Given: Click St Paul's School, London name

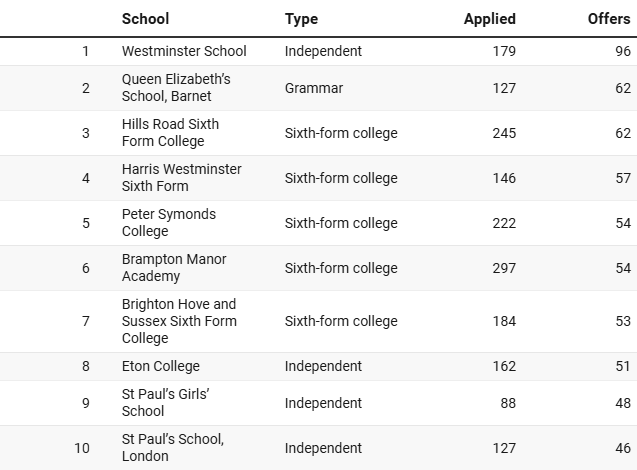Looking at the screenshot, I should tap(173, 448).
